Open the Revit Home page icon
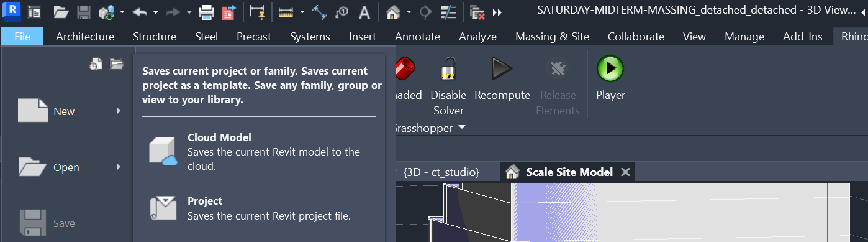The image size is (868, 242). 35,12
